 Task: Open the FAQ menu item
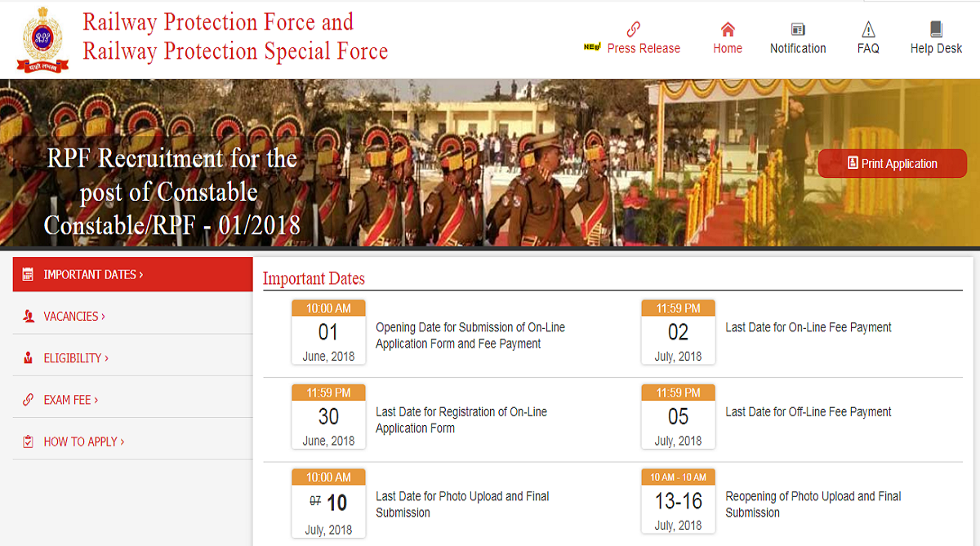click(868, 48)
